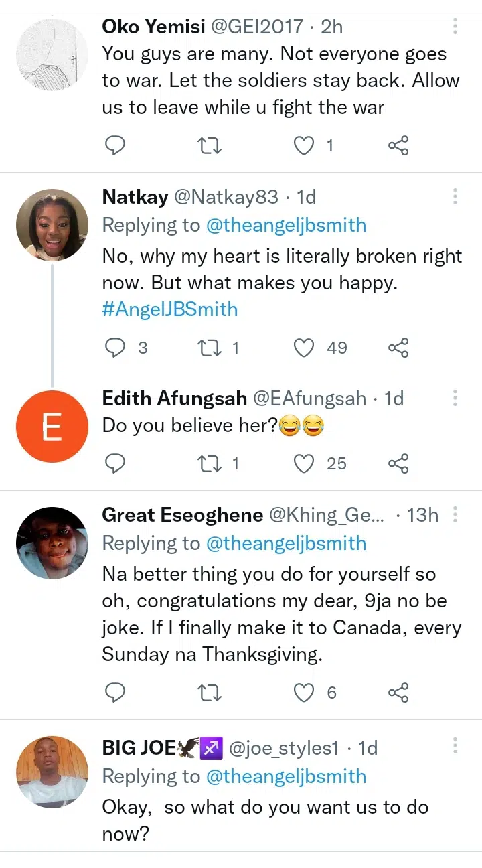Retweet Oko Yemisi's tweet
Image resolution: width=482 pixels, height=868 pixels.
click(210, 145)
